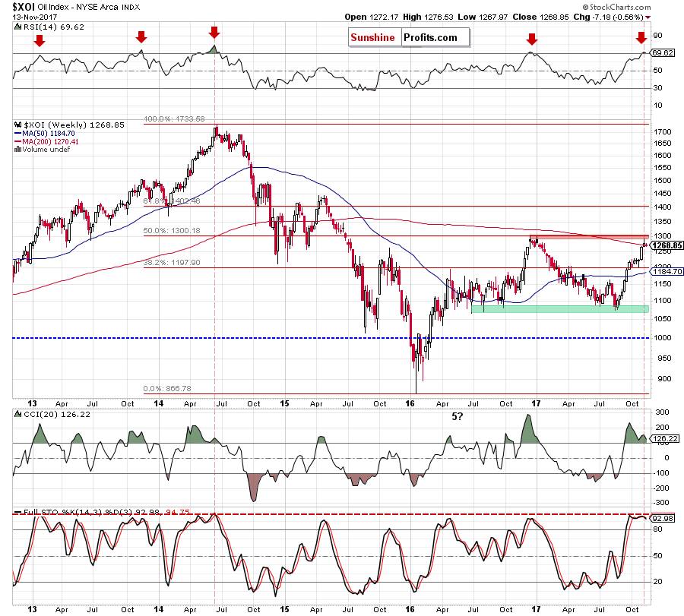Click the Close 1268.85 header value
The width and height of the screenshot is (684, 616).
click(540, 17)
